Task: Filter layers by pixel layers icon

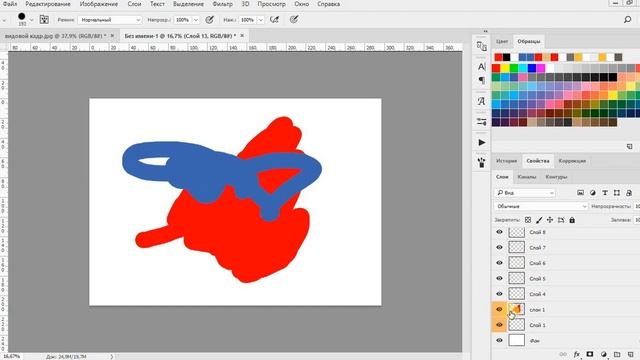Action: [x=580, y=193]
